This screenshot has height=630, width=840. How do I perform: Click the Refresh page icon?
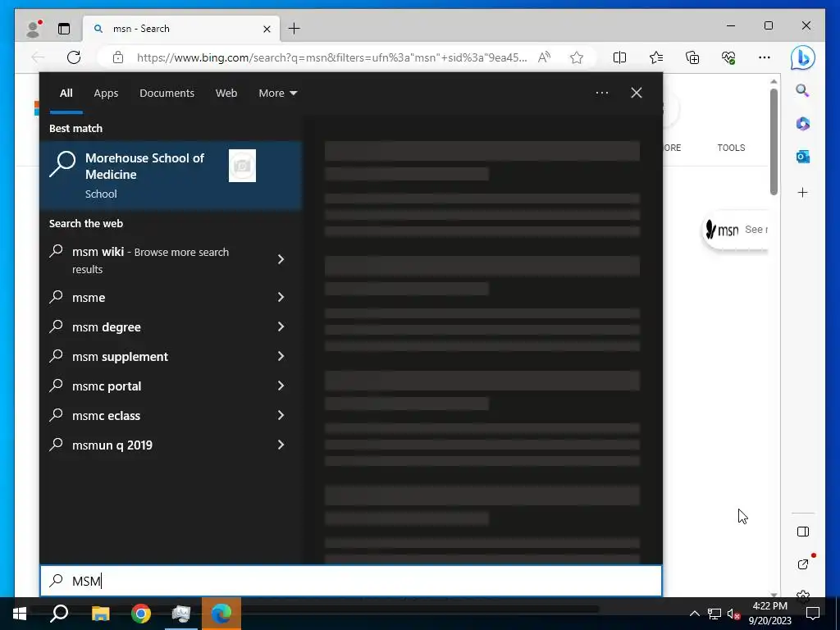pyautogui.click(x=74, y=57)
